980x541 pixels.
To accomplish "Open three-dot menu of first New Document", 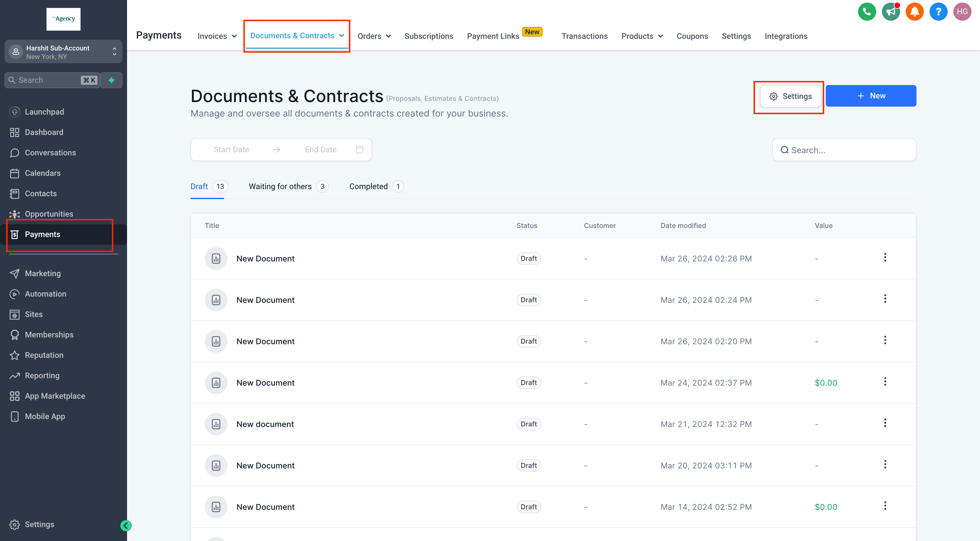I will [885, 257].
